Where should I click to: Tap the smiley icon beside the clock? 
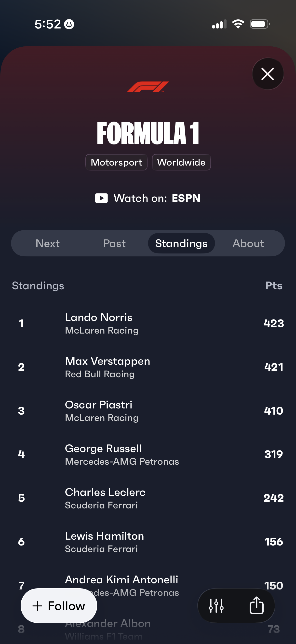tap(69, 25)
